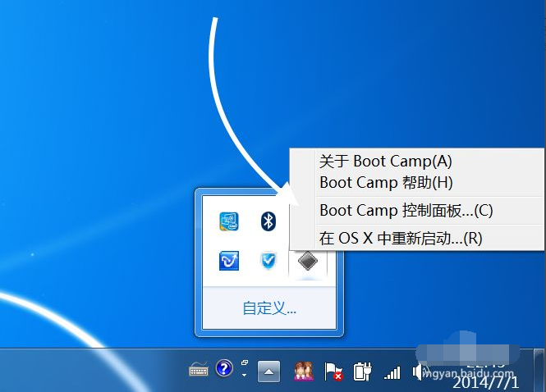The height and width of the screenshot is (392, 546).
Task: Click the keyboard icon on the taskbar
Action: click(x=199, y=370)
